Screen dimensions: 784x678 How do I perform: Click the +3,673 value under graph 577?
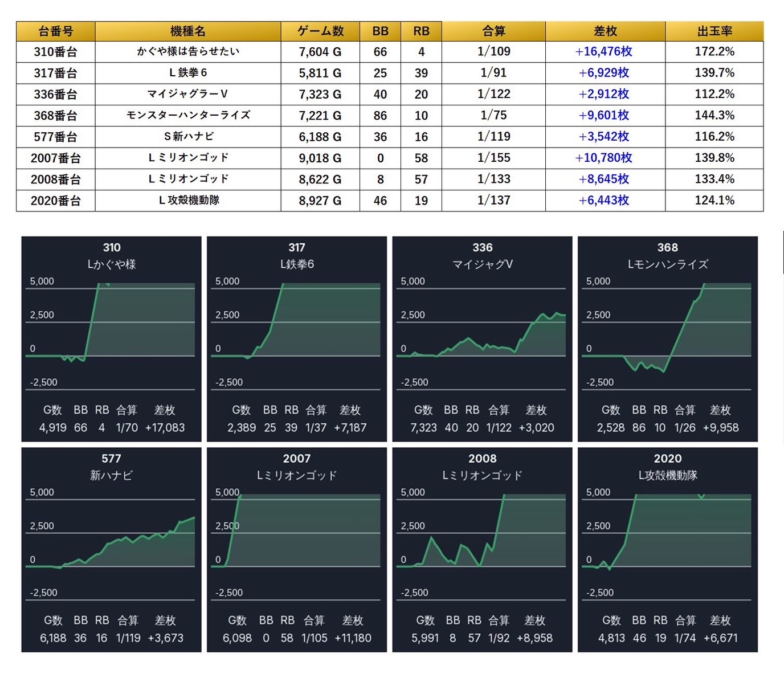pyautogui.click(x=166, y=638)
